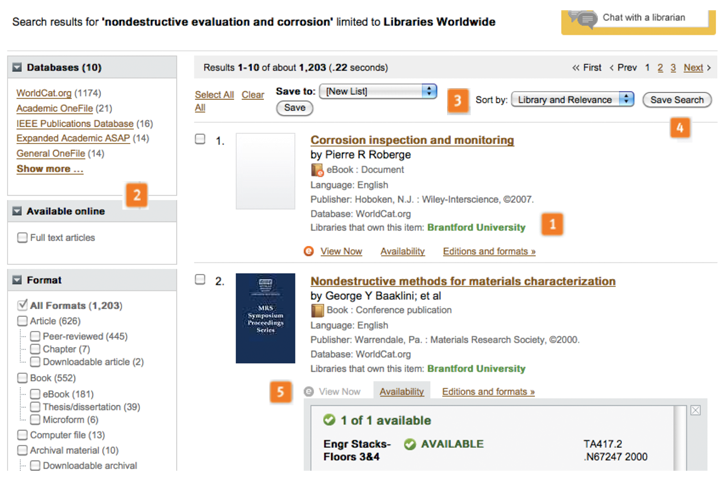Click the eBook icon under Pierre R Roberge
Image resolution: width=718 pixels, height=479 pixels.
pos(318,171)
